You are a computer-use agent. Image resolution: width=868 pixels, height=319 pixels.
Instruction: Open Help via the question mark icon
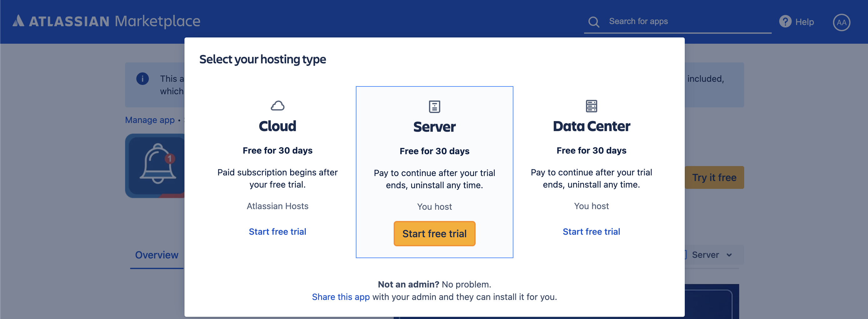[785, 21]
